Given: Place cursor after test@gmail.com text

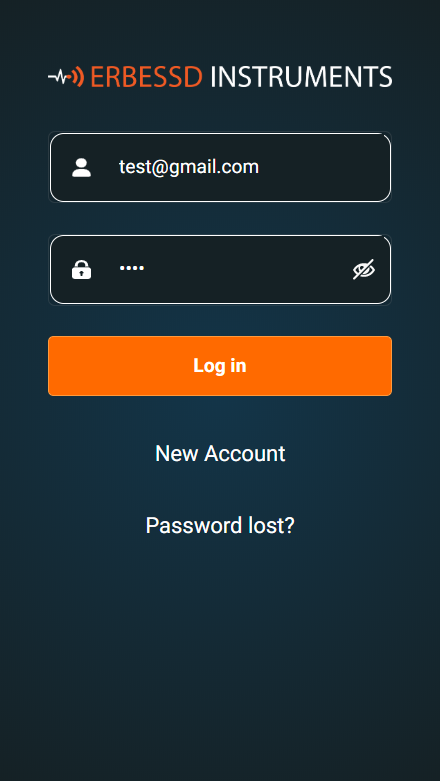Looking at the screenshot, I should [x=260, y=167].
